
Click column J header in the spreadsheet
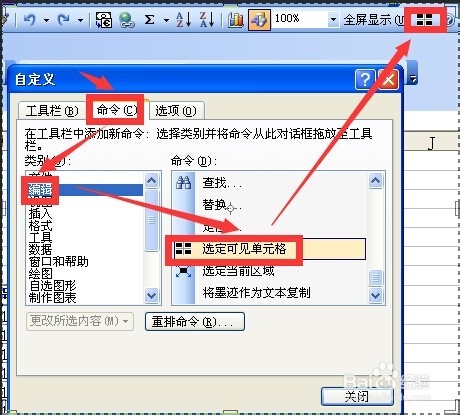[432, 143]
